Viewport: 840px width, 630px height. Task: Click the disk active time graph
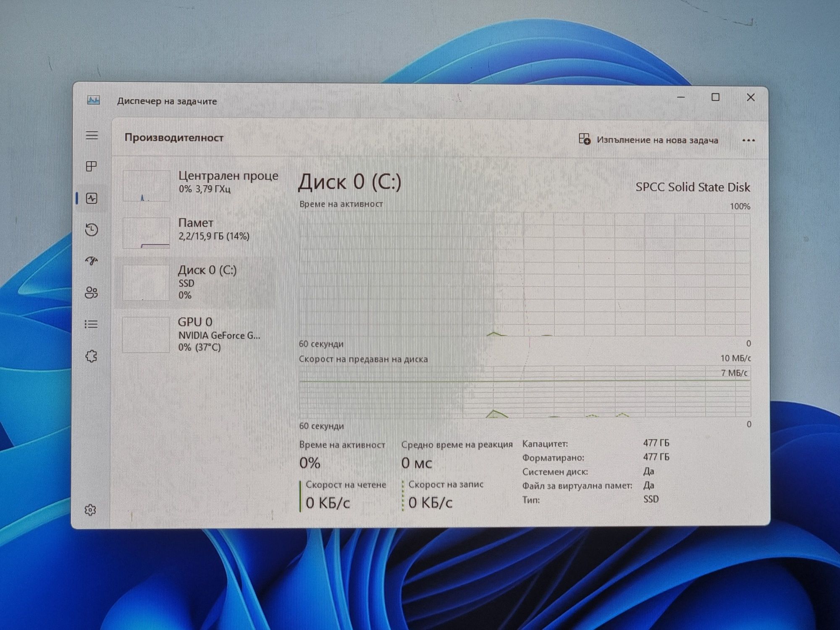pyautogui.click(x=525, y=274)
